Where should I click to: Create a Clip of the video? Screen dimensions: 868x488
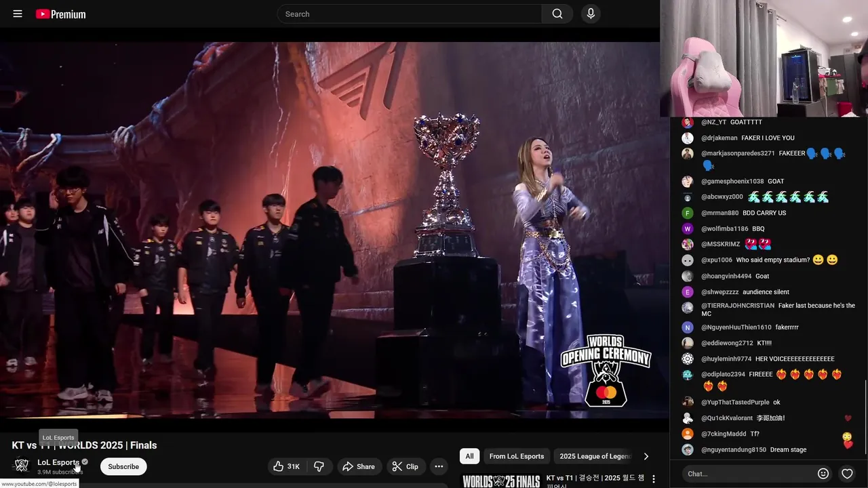pyautogui.click(x=406, y=466)
